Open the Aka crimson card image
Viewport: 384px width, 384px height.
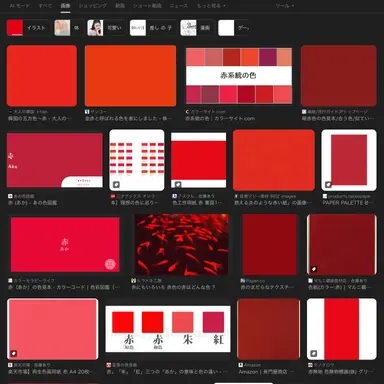(x=55, y=160)
